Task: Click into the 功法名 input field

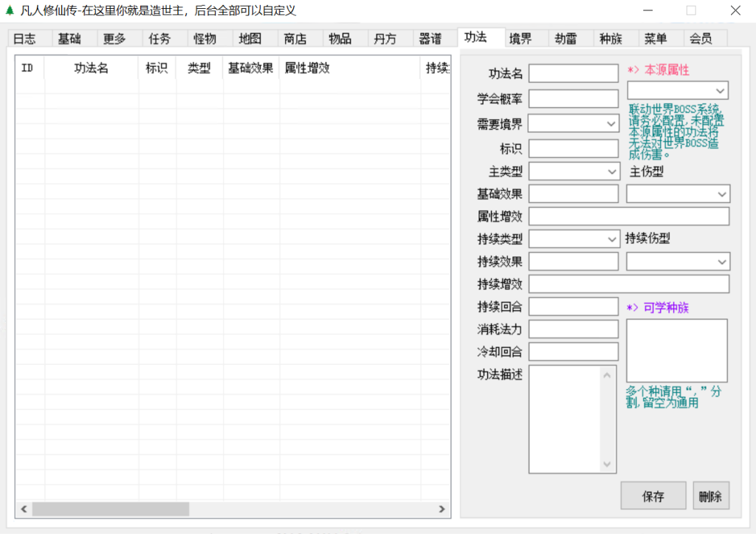Action: click(x=573, y=73)
